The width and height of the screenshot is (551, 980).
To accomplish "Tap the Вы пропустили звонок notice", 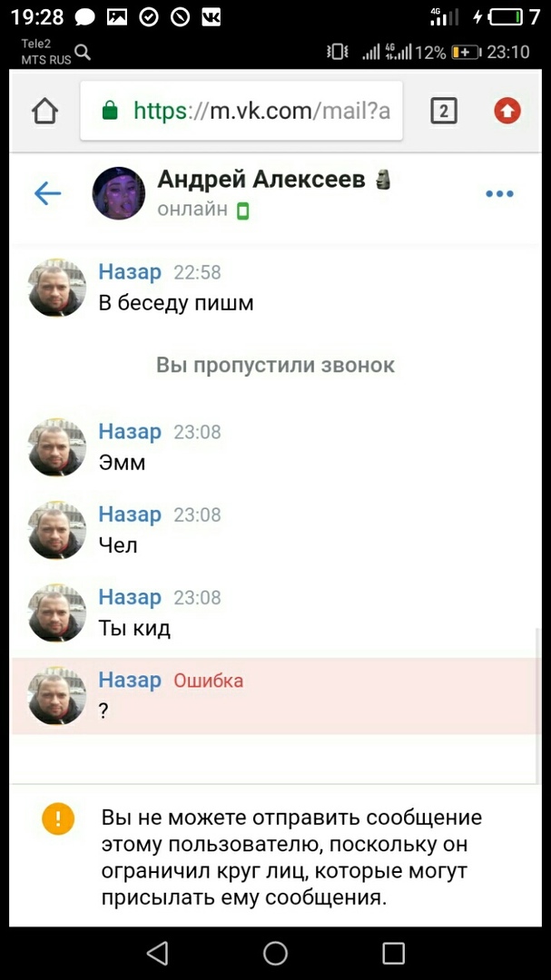I will tap(275, 365).
